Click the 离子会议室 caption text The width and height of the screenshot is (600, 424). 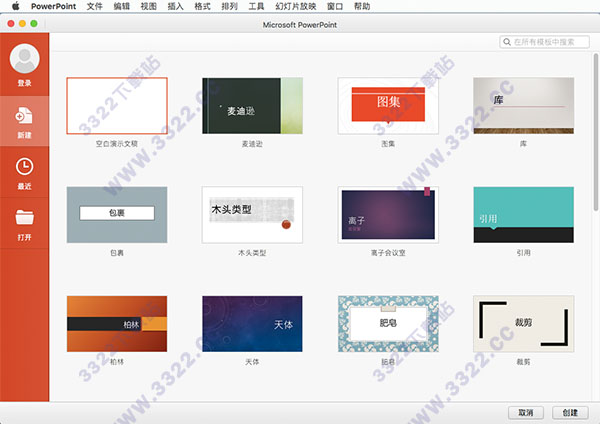388,253
